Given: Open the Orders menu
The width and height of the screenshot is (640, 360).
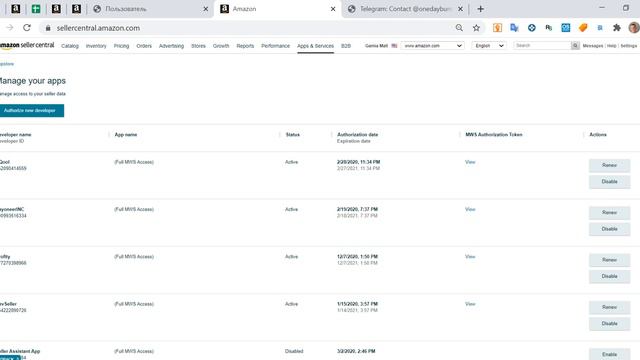Looking at the screenshot, I should 144,46.
